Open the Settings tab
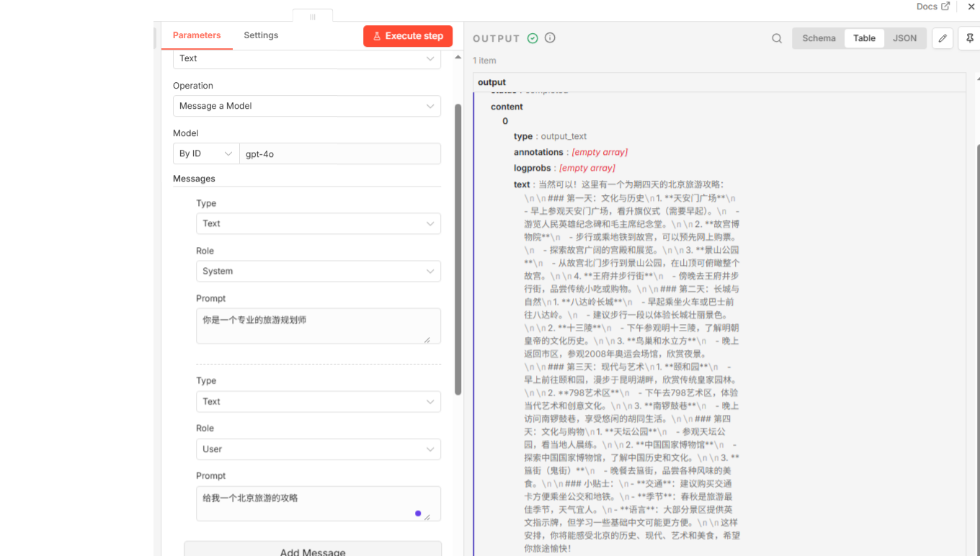Viewport: 980px width, 556px height. (x=261, y=35)
